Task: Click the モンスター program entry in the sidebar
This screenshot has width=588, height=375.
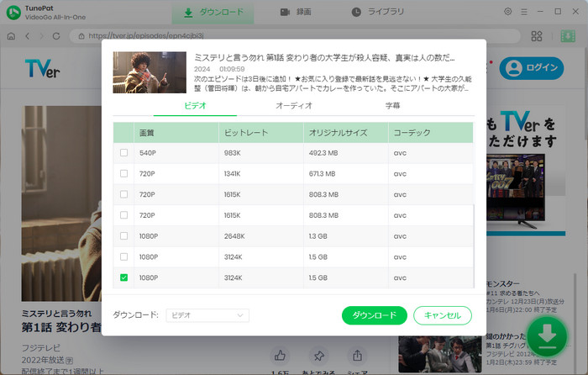Action: pyautogui.click(x=525, y=297)
